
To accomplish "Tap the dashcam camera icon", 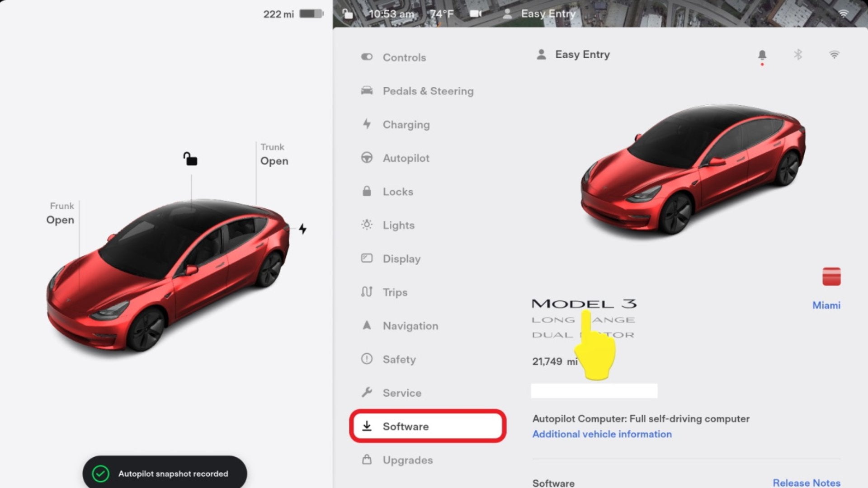I will point(475,14).
